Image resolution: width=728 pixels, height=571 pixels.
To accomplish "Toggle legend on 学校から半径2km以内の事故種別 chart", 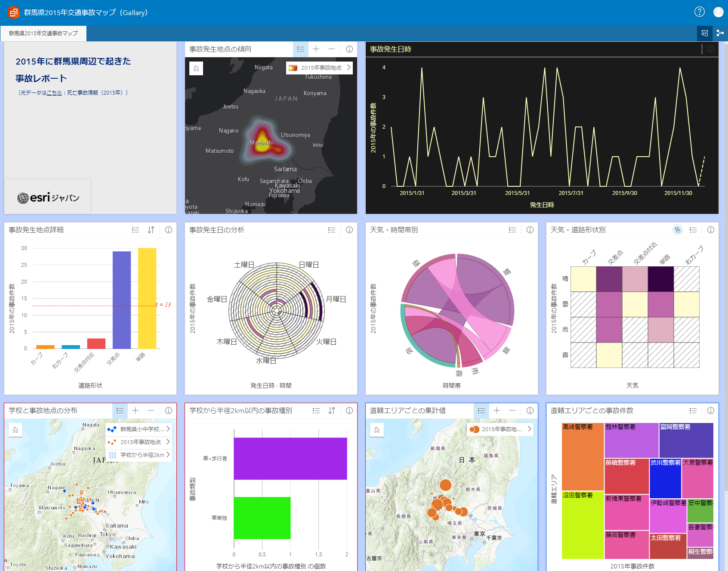I will [x=316, y=411].
